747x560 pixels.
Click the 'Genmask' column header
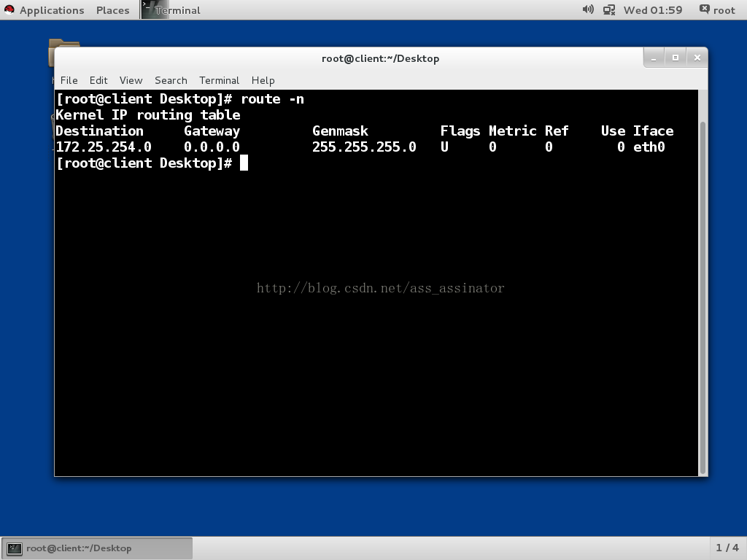click(340, 131)
